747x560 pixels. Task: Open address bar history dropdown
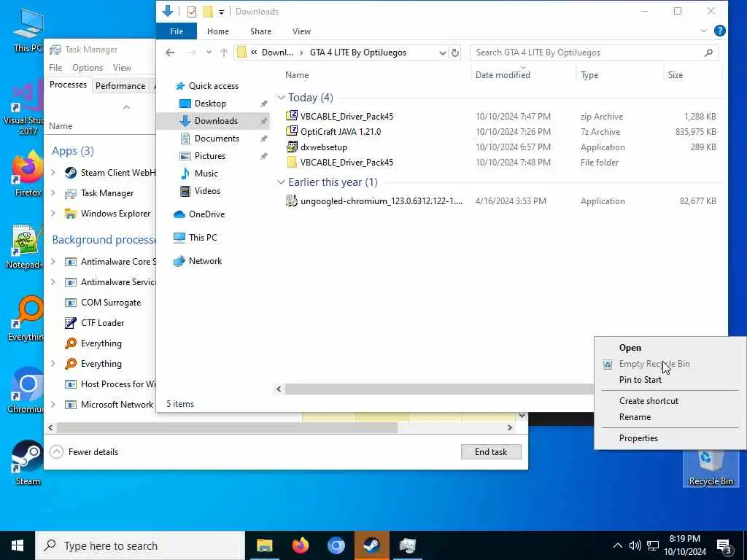pos(443,52)
